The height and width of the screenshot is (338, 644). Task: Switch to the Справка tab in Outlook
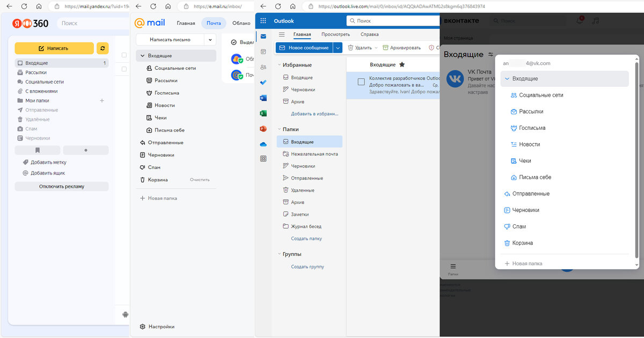tap(370, 34)
